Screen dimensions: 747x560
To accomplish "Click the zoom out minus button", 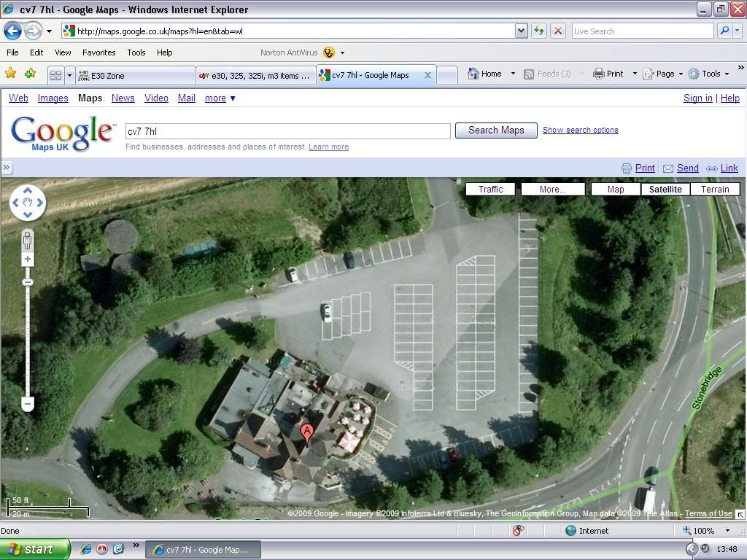I will pyautogui.click(x=28, y=403).
